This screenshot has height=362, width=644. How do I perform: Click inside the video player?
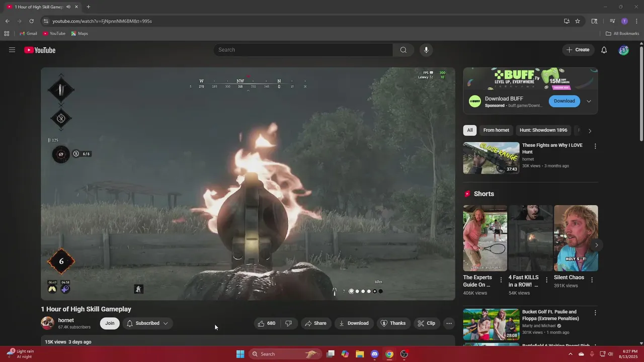[248, 184]
